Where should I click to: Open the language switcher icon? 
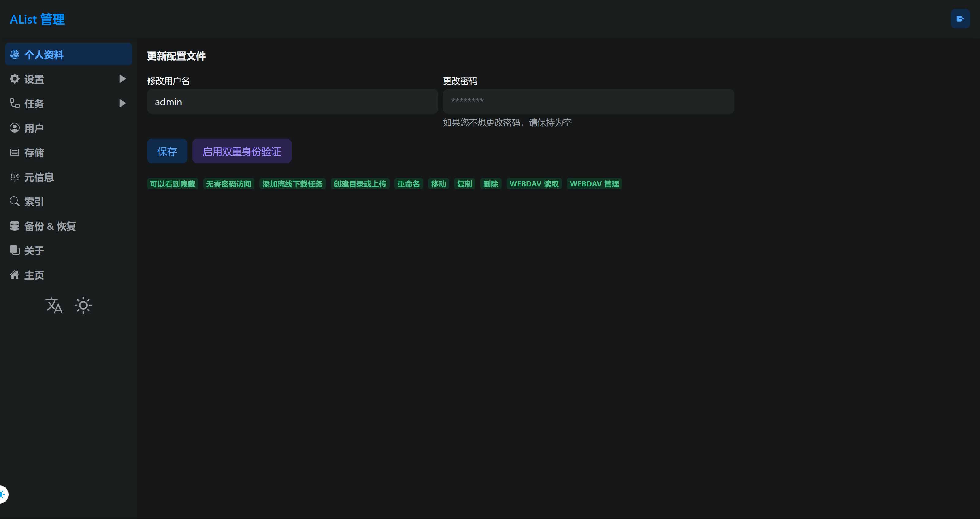point(54,306)
